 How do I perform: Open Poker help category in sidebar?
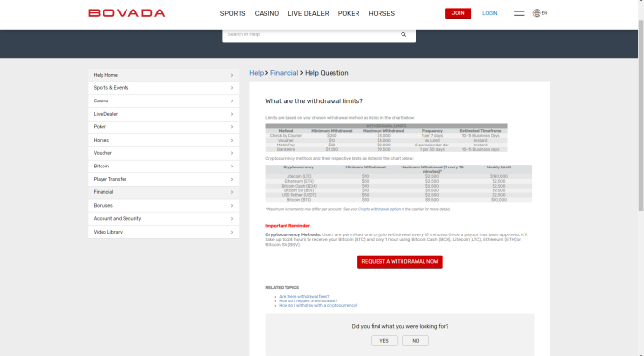point(164,127)
